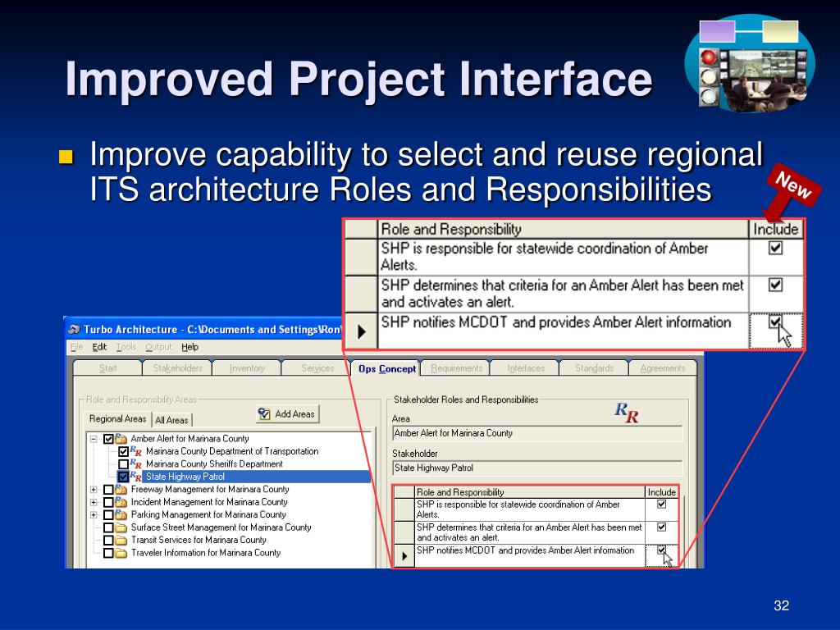Switch to the Services tab
The height and width of the screenshot is (630, 840).
coord(317,368)
